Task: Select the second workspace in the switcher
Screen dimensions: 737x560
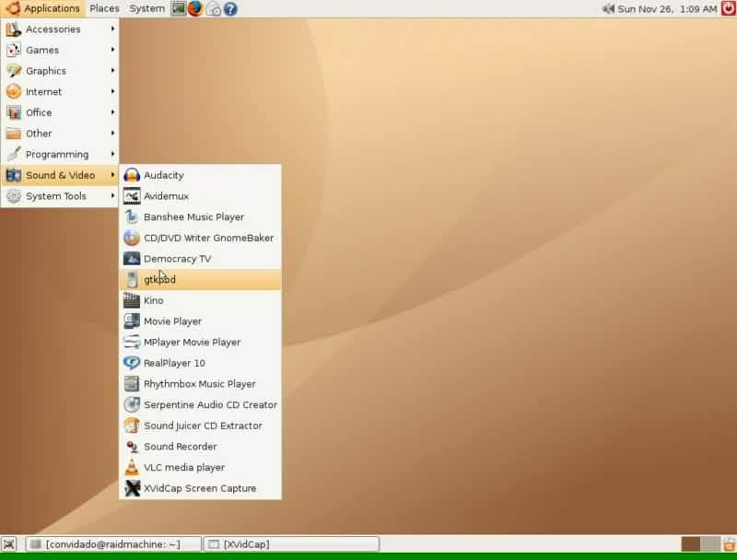Action: 710,544
